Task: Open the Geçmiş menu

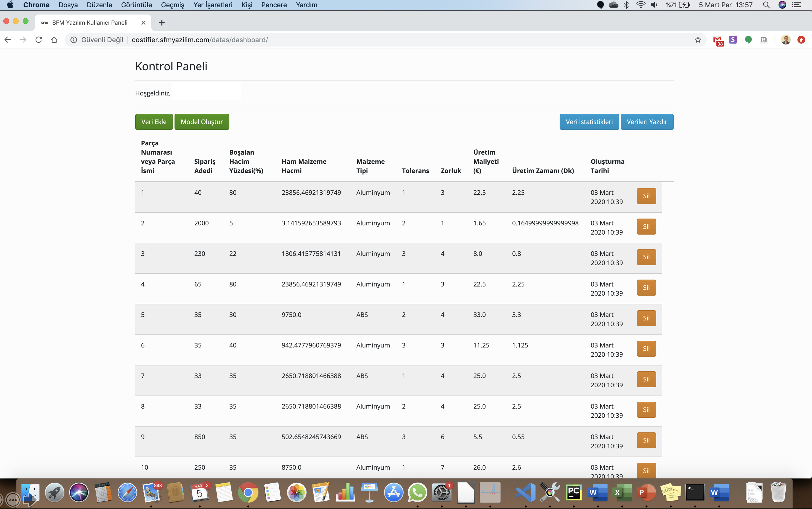Action: [172, 5]
